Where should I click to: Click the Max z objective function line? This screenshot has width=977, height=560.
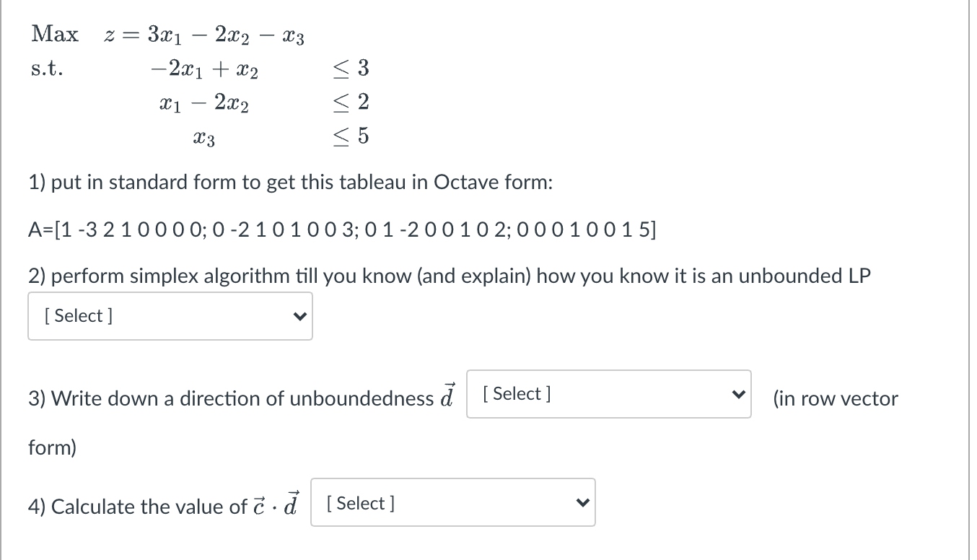pyautogui.click(x=166, y=34)
